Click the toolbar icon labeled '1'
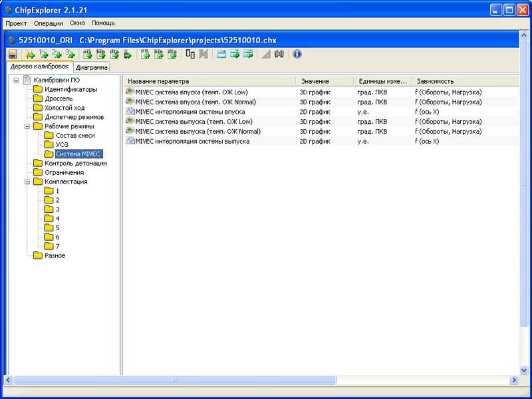Screen dimensions: 532x399 (43, 54)
